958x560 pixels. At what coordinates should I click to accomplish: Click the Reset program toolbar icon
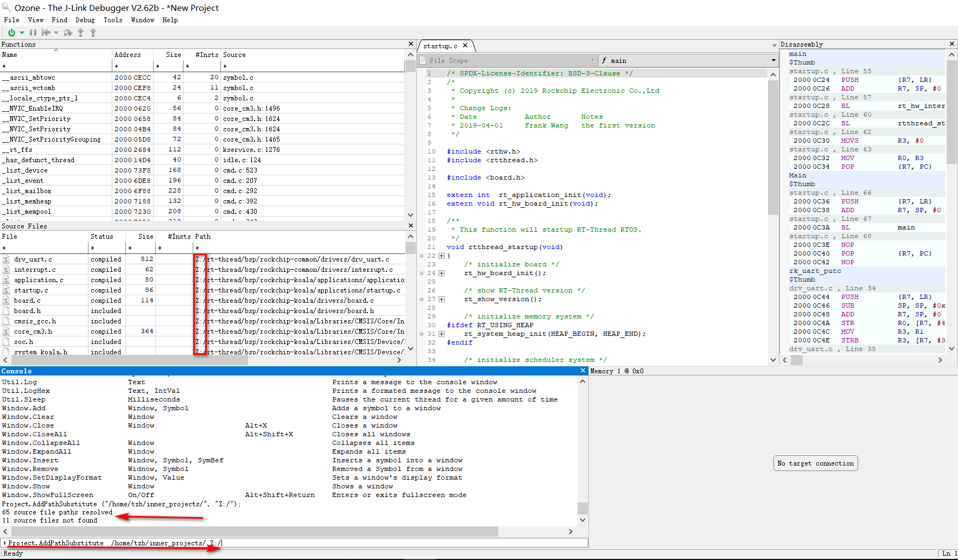click(x=46, y=33)
